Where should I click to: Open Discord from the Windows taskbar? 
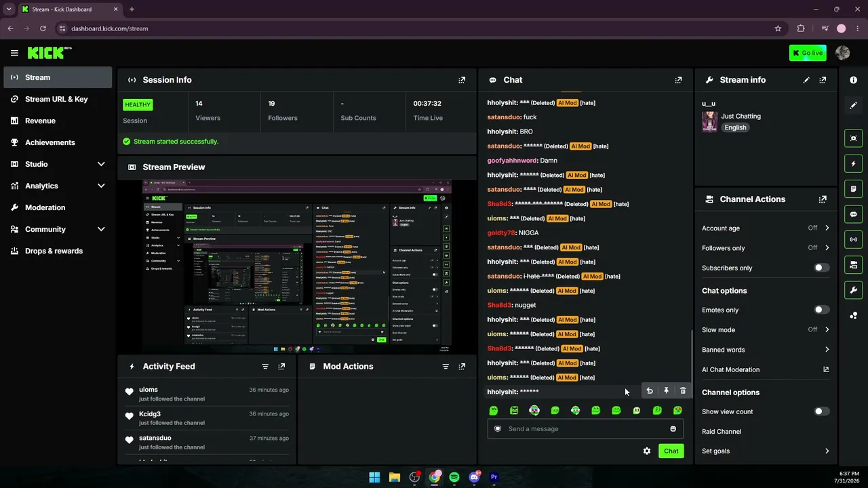point(474,477)
